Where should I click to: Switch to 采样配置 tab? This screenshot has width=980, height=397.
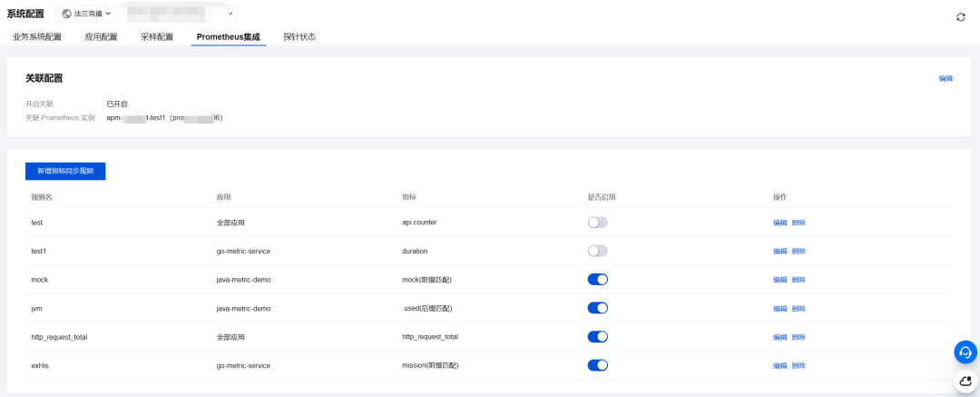(x=157, y=37)
